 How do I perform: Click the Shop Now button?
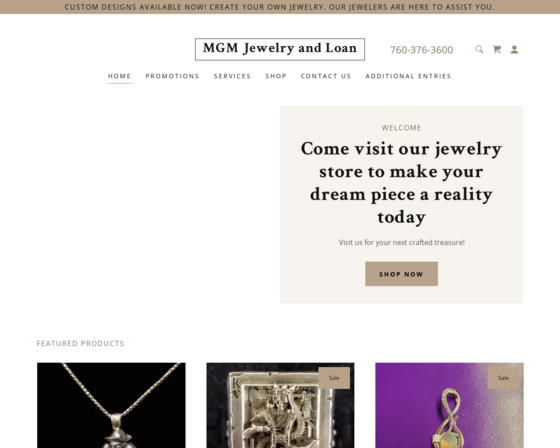click(401, 274)
